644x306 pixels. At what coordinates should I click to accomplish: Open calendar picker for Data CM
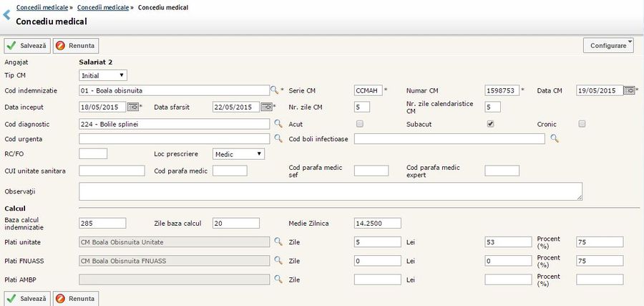coord(629,90)
